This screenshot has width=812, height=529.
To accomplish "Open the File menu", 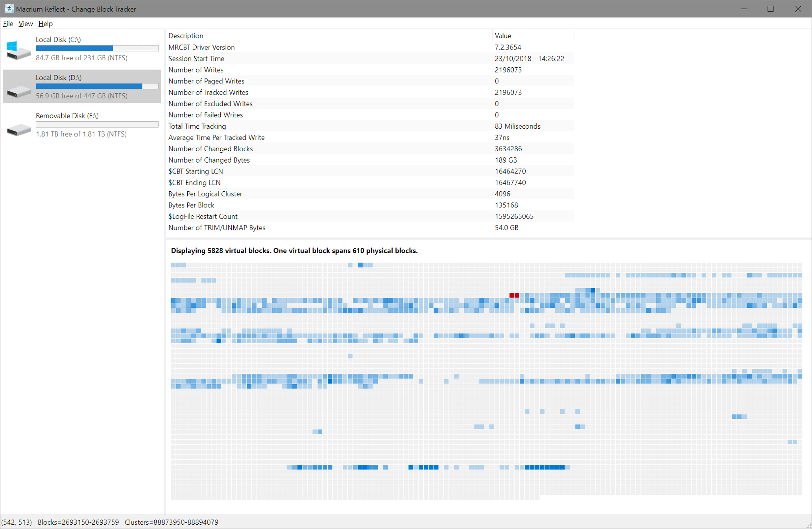I will (8, 24).
